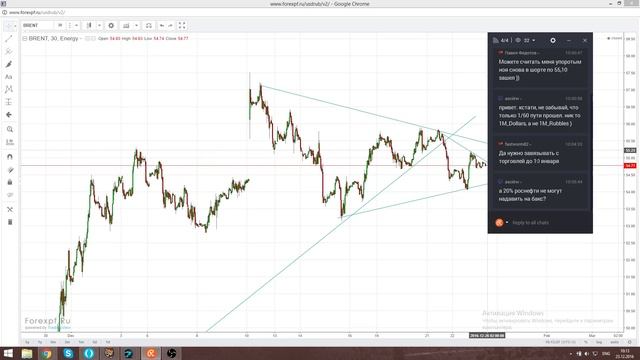Viewport: 640px width, 360px height.
Task: Open File Explorer from taskbar
Action: [27, 353]
